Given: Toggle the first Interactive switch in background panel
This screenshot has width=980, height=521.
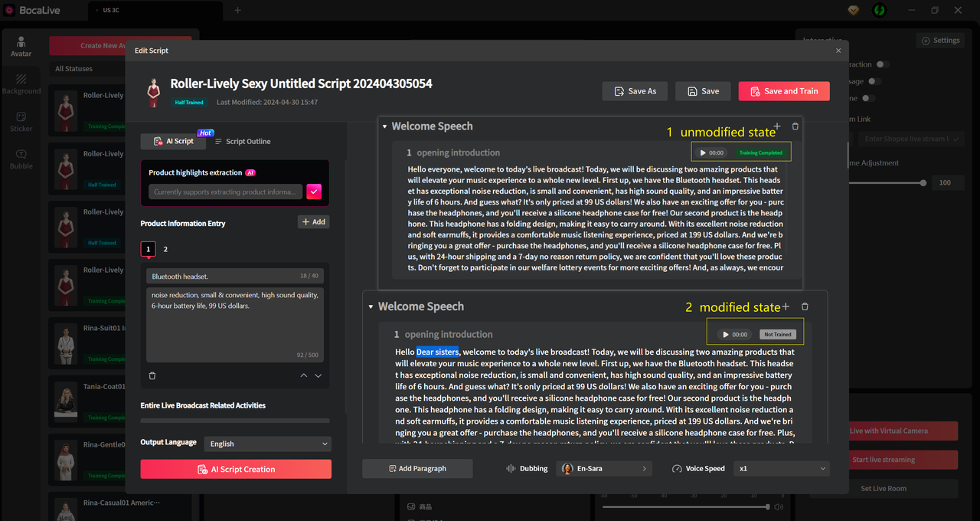Looking at the screenshot, I should coord(883,64).
